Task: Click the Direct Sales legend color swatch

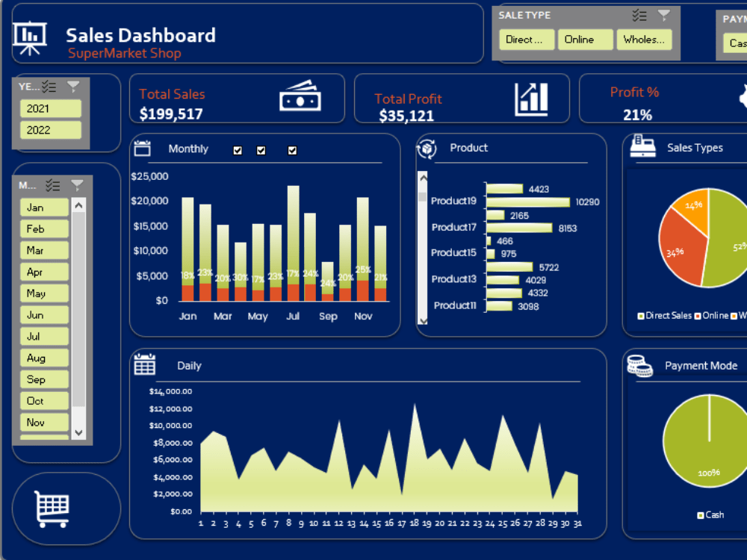Action: coord(641,316)
